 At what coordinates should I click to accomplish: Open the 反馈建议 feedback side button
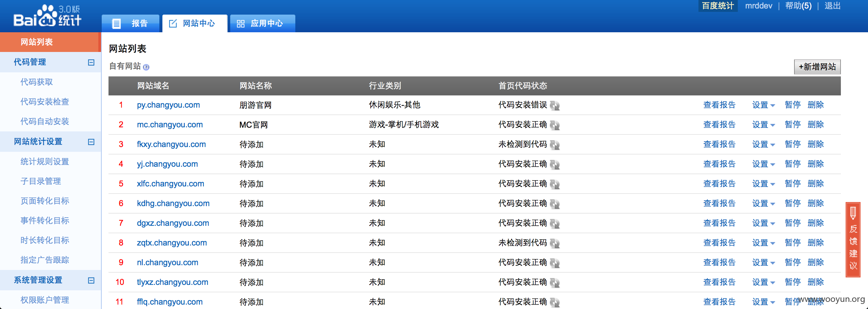(x=853, y=240)
